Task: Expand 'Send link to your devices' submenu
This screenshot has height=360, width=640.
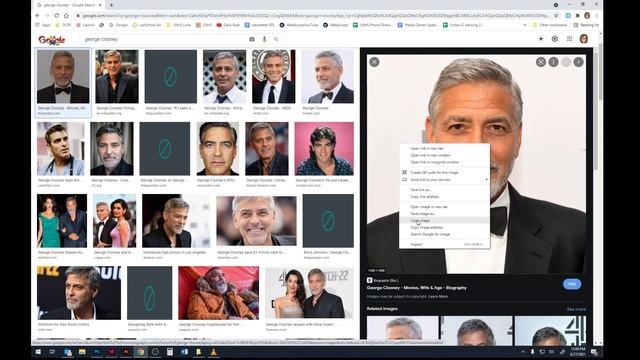Action: point(444,180)
